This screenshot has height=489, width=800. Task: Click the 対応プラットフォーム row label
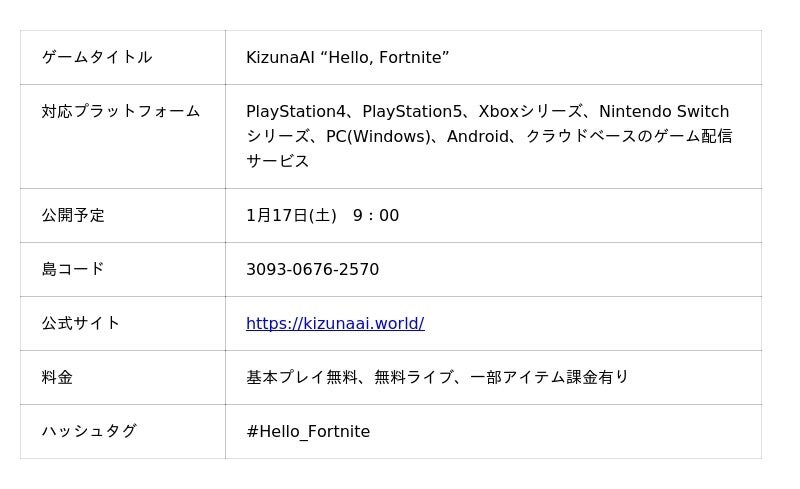(121, 111)
